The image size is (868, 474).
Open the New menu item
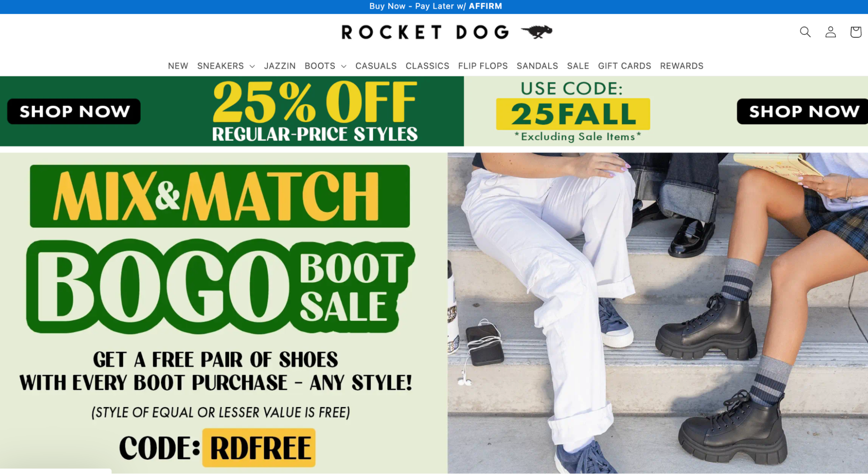pyautogui.click(x=178, y=66)
